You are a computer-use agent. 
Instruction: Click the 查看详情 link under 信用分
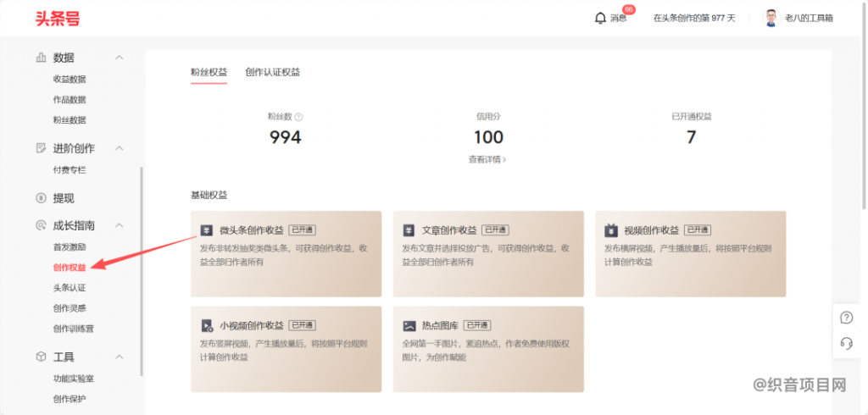[x=487, y=159]
